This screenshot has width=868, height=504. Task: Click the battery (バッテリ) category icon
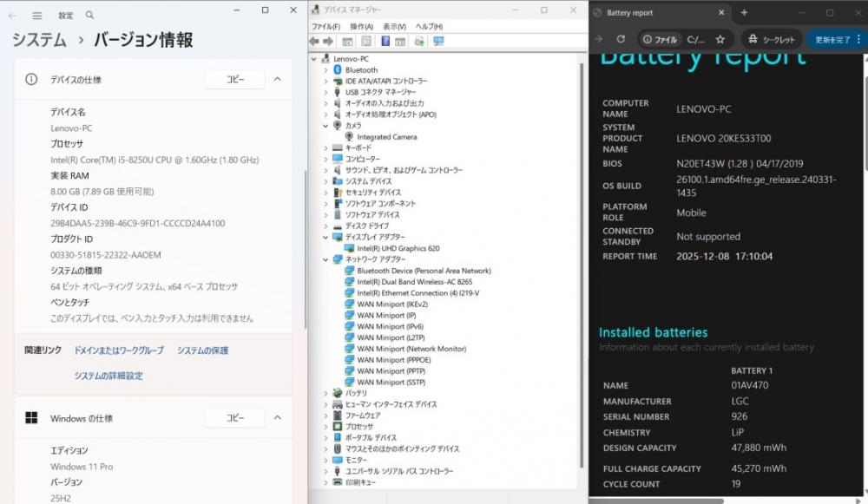coord(338,393)
